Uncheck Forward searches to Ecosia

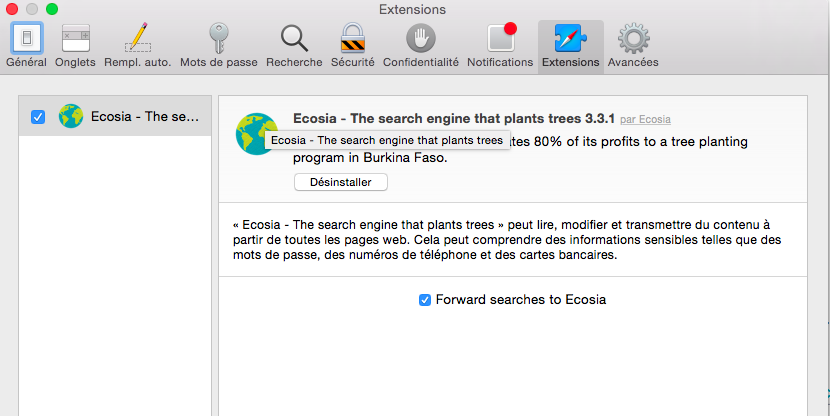pos(425,300)
